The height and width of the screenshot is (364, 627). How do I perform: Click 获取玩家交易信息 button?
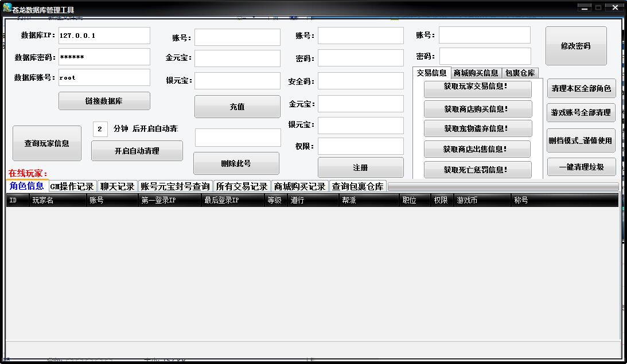(x=477, y=89)
